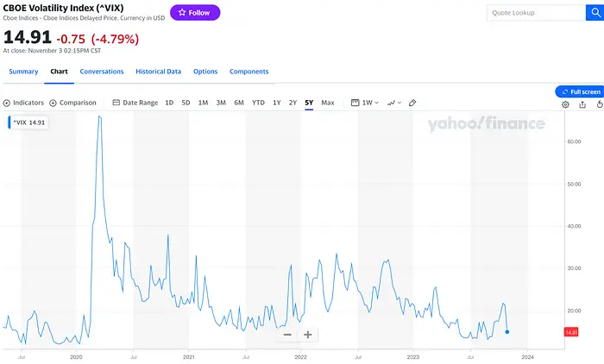Screen dimensions: 604x364
Task: Set chart range to Max
Action: pos(328,103)
